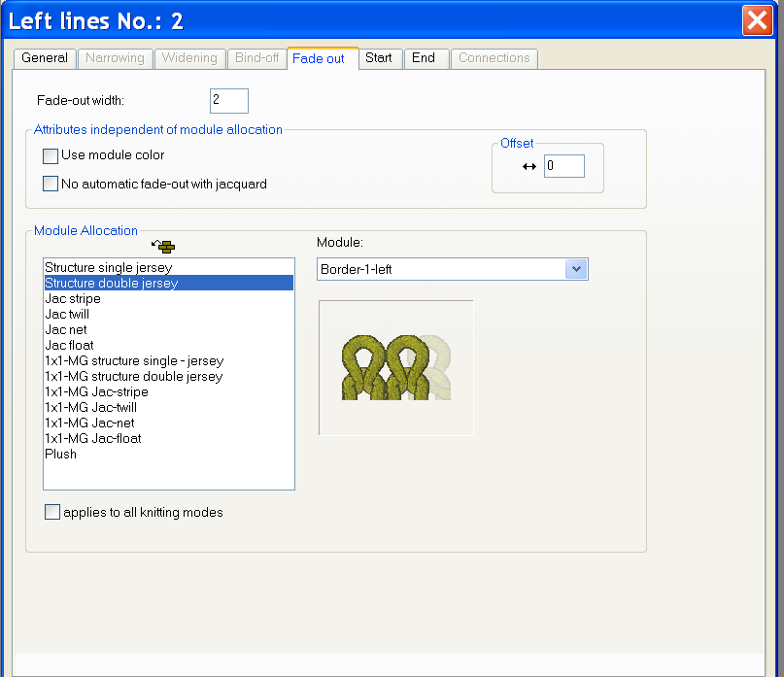Click the Offset value field
The width and height of the screenshot is (784, 677).
pos(563,166)
